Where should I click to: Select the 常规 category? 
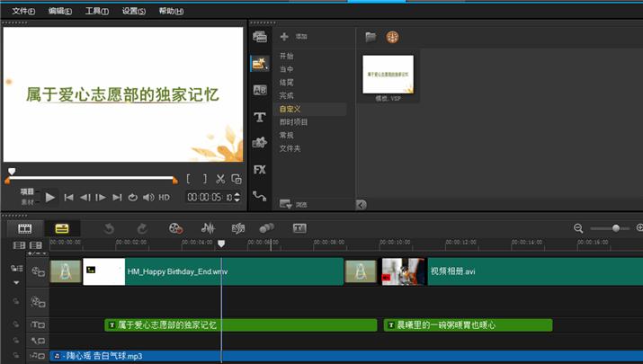pos(286,135)
